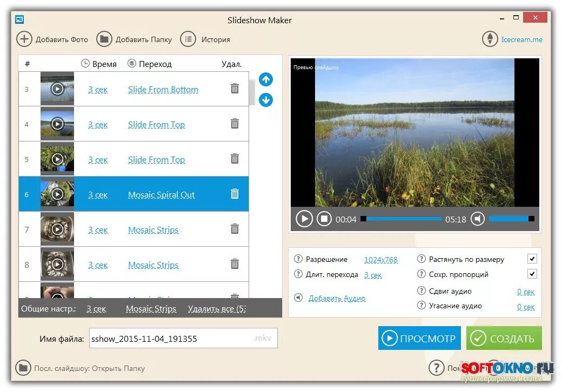Change slide 3 time 3 сек

point(98,90)
